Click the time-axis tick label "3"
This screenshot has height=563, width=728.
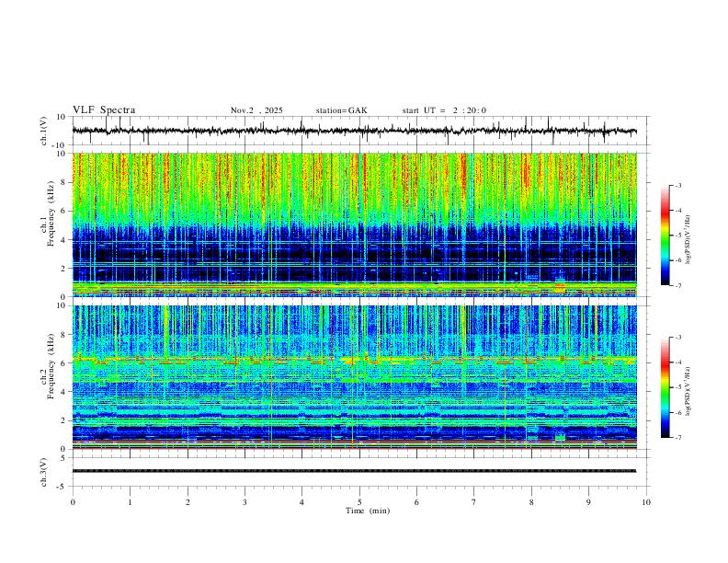[245, 502]
